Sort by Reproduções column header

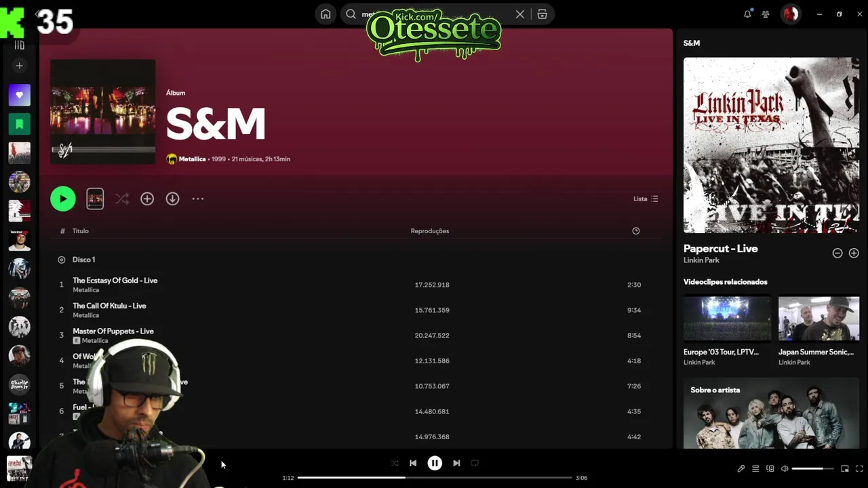(x=430, y=231)
